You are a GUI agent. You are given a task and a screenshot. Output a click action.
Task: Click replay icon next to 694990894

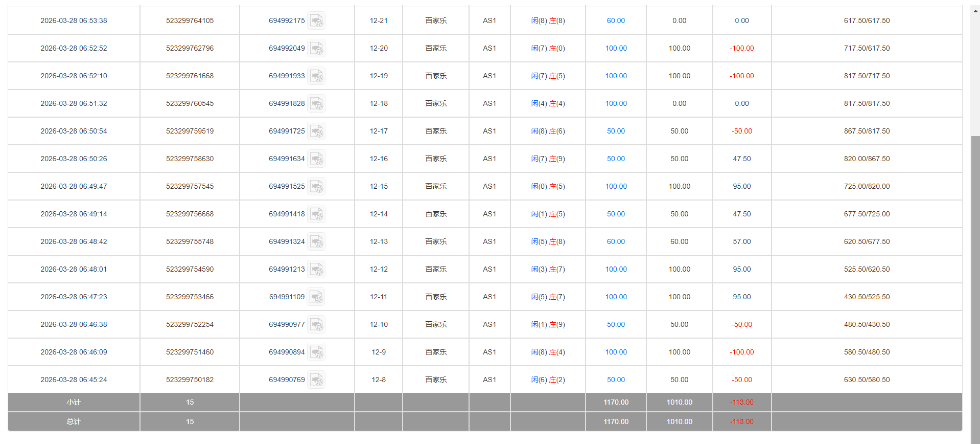(x=316, y=352)
